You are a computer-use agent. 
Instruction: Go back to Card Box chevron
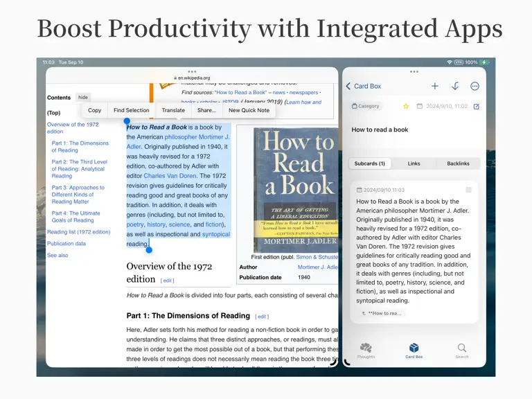click(364, 86)
